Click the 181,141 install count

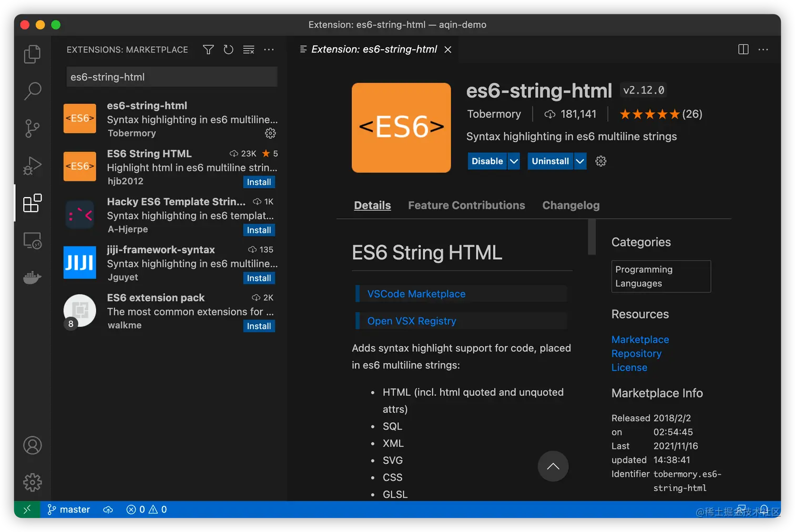[x=570, y=114]
